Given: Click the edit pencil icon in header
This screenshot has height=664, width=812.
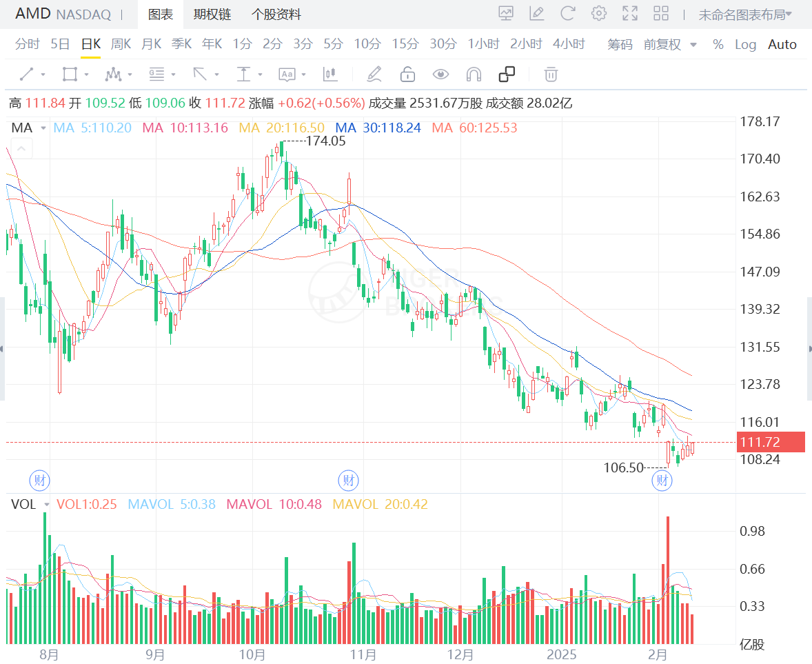Looking at the screenshot, I should point(537,14).
